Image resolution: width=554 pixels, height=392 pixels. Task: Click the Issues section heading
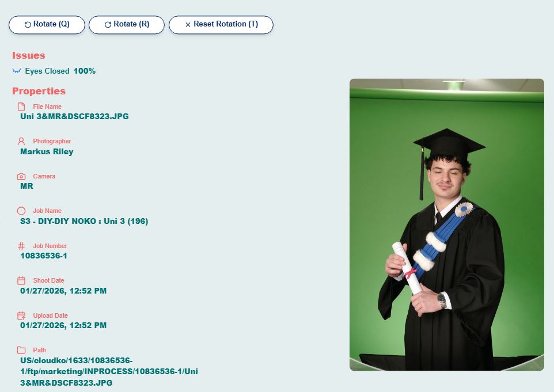pyautogui.click(x=29, y=55)
